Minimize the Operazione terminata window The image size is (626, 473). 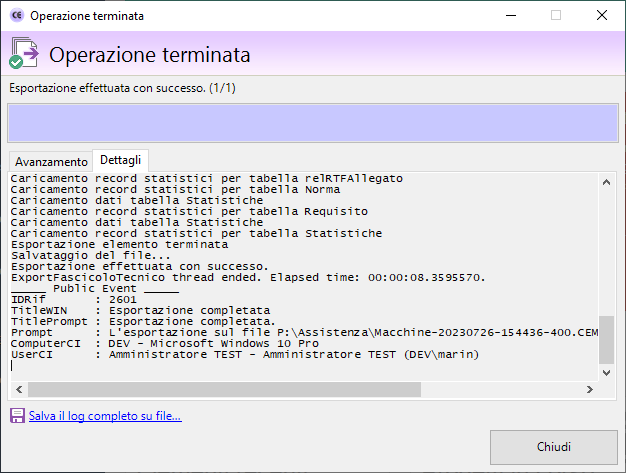[510, 16]
